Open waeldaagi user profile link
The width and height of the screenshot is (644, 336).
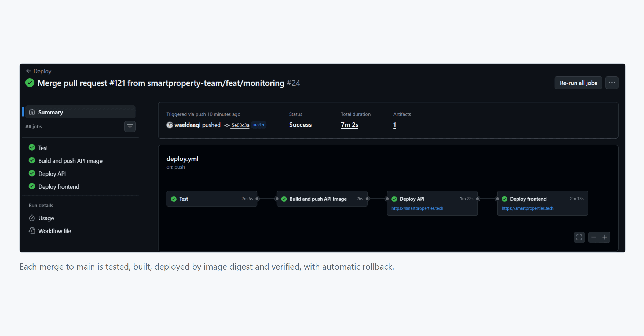coord(188,125)
